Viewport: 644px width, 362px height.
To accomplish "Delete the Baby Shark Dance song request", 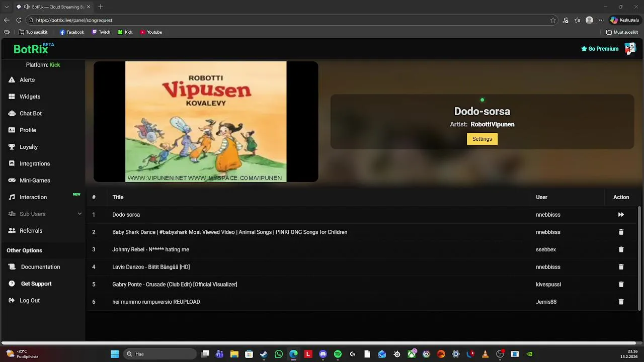I will click(621, 232).
